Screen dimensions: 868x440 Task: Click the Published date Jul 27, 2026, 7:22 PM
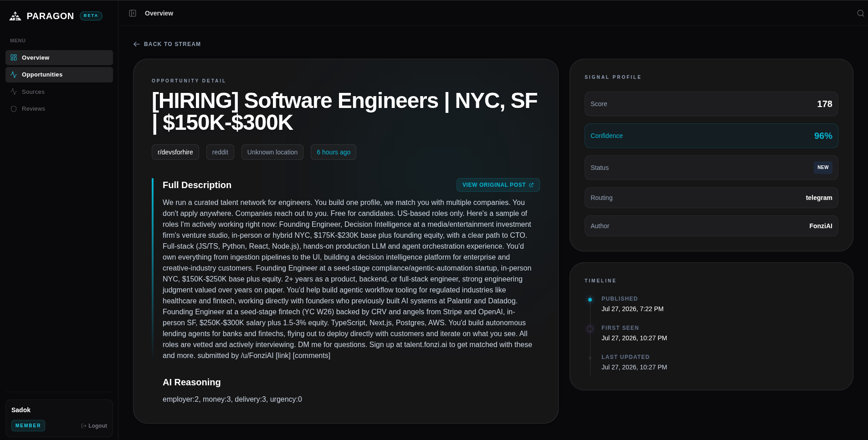point(632,309)
